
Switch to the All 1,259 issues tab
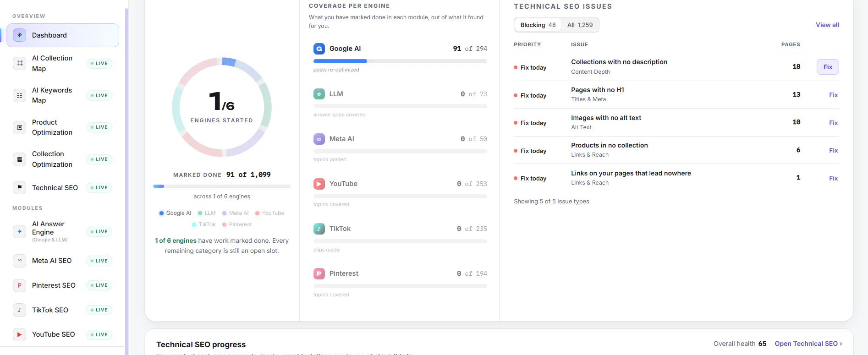[580, 25]
